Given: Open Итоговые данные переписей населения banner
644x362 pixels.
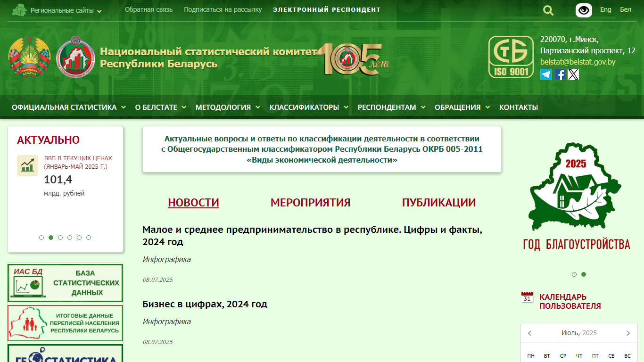Looking at the screenshot, I should coord(66,323).
